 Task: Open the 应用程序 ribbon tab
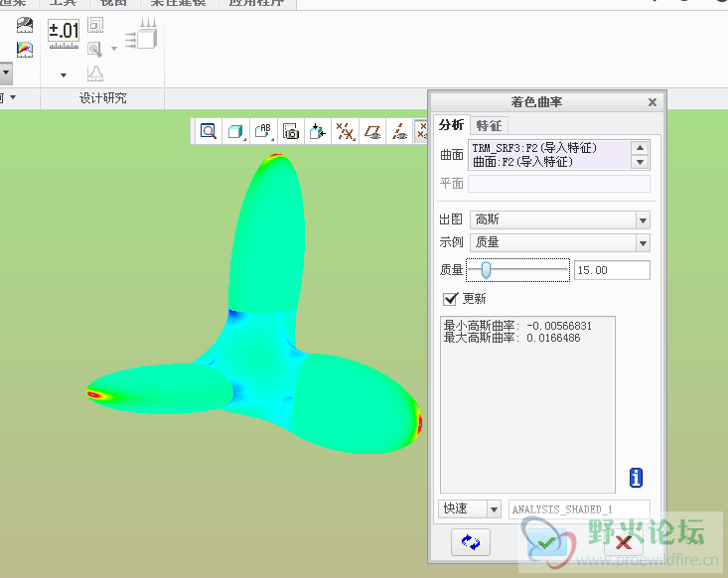pos(257,3)
